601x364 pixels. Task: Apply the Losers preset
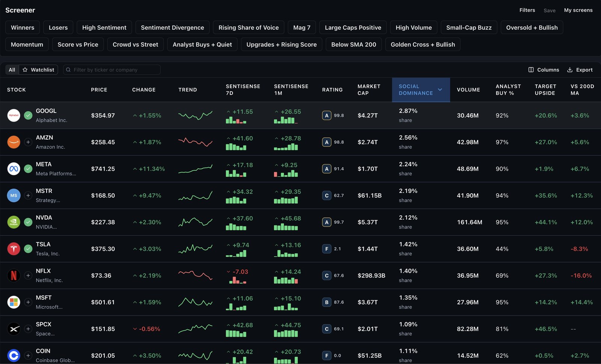(58, 27)
